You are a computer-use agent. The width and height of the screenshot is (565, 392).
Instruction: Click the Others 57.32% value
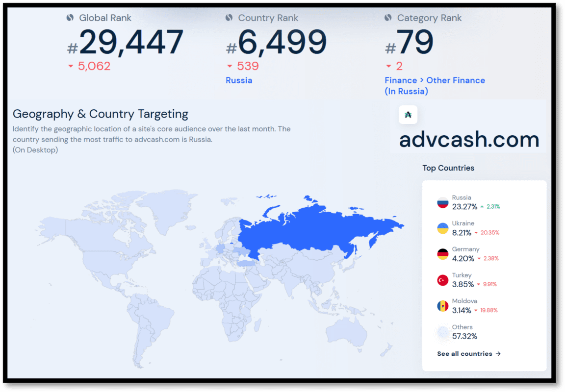point(464,336)
